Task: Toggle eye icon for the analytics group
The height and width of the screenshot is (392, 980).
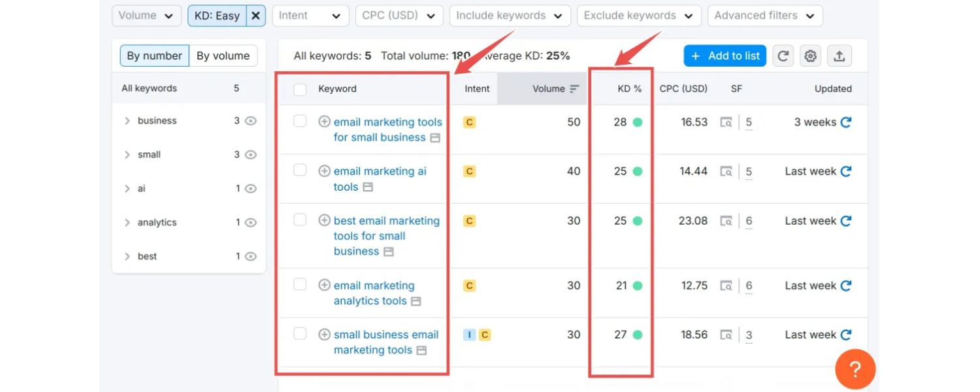Action: coord(250,223)
